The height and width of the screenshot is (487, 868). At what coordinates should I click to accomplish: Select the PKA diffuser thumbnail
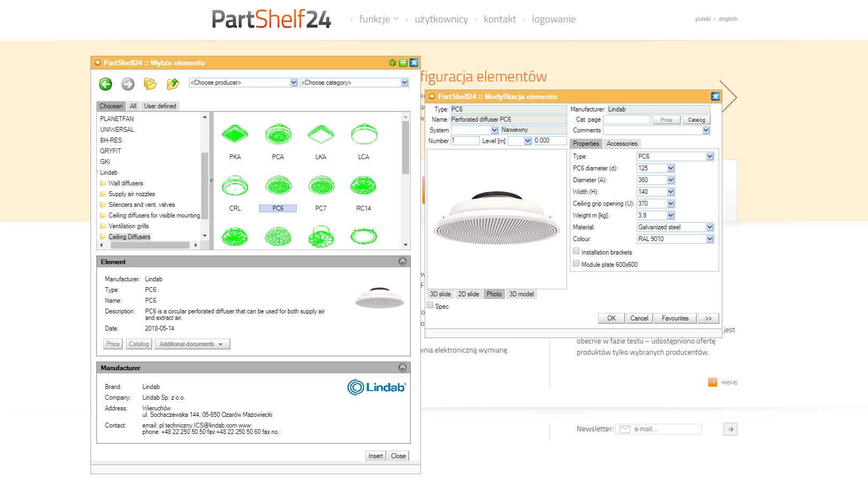235,134
